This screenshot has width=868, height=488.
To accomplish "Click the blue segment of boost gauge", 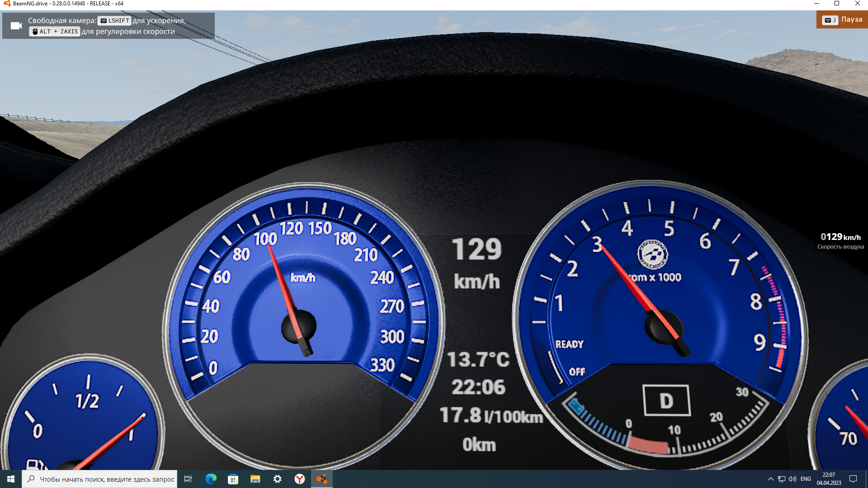I will [597, 421].
